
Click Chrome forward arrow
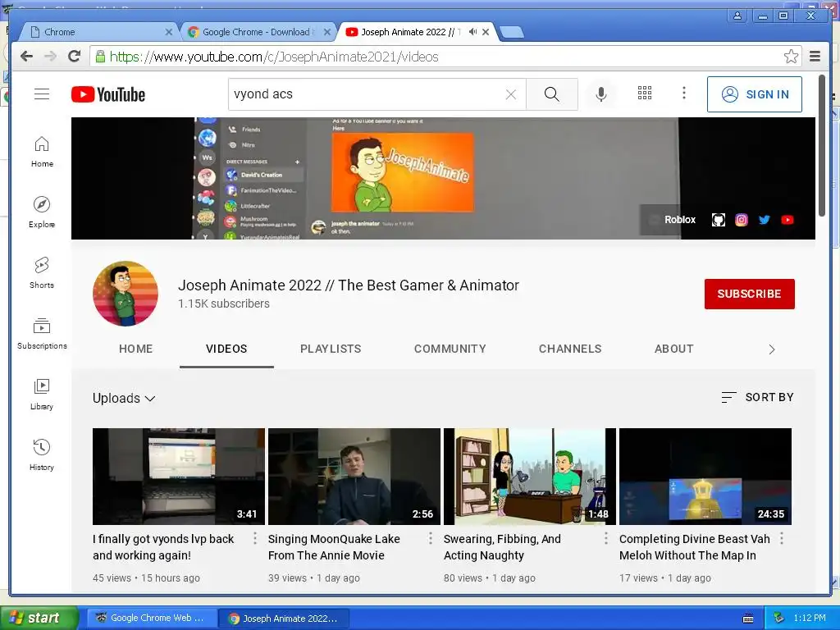point(50,57)
